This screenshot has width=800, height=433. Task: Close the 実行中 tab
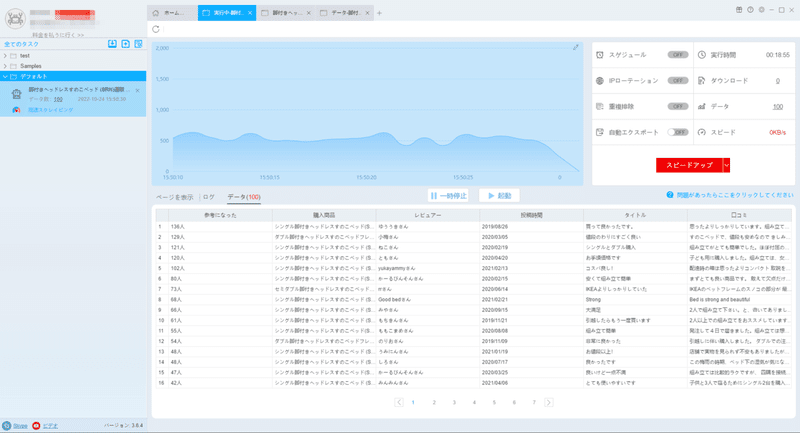click(250, 13)
